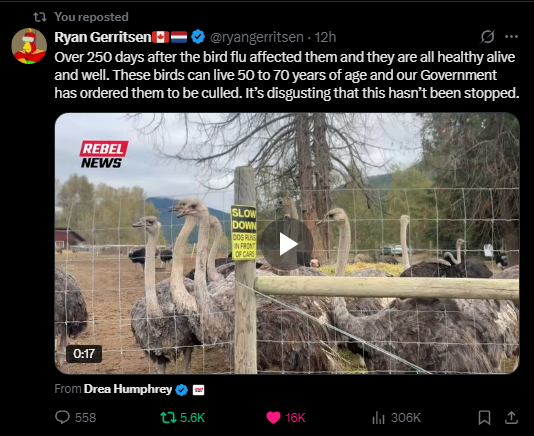Open Ryan Gerritsen's profile avatar
The height and width of the screenshot is (436, 534).
pyautogui.click(x=29, y=46)
